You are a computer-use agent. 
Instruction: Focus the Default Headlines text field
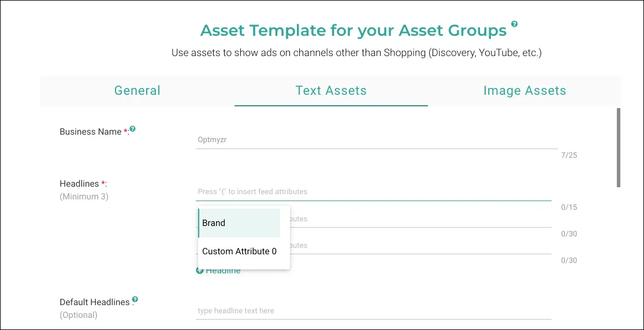[375, 311]
